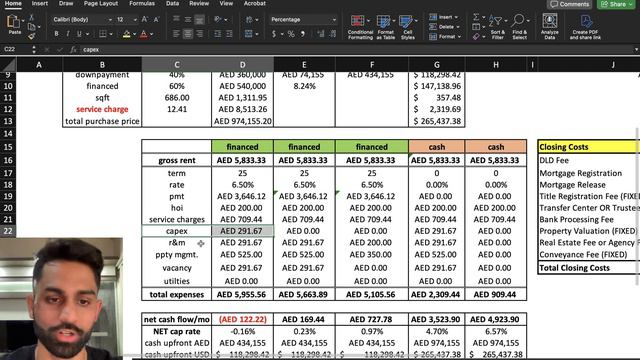The image size is (640, 360).
Task: Align text to top
Action: 176,19
